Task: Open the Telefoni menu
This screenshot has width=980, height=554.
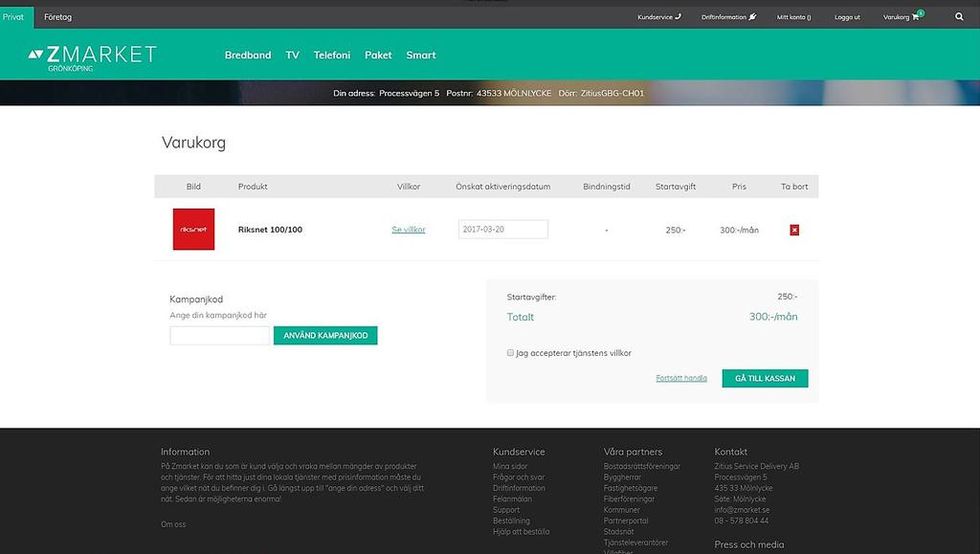Action: [x=332, y=55]
